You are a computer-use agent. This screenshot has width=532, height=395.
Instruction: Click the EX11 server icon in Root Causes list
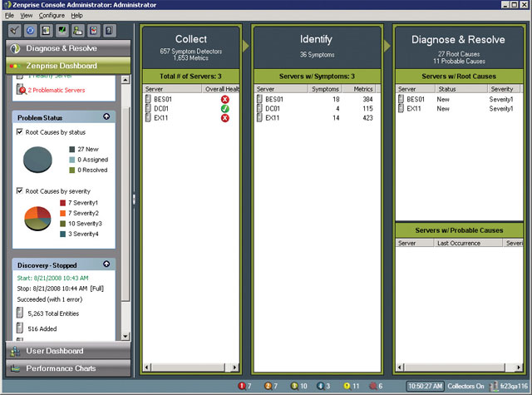pyautogui.click(x=401, y=109)
